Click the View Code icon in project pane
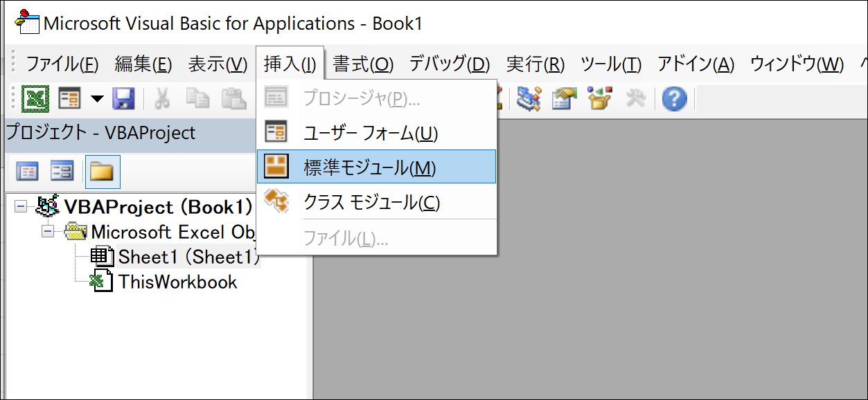868x400 pixels. tap(27, 171)
